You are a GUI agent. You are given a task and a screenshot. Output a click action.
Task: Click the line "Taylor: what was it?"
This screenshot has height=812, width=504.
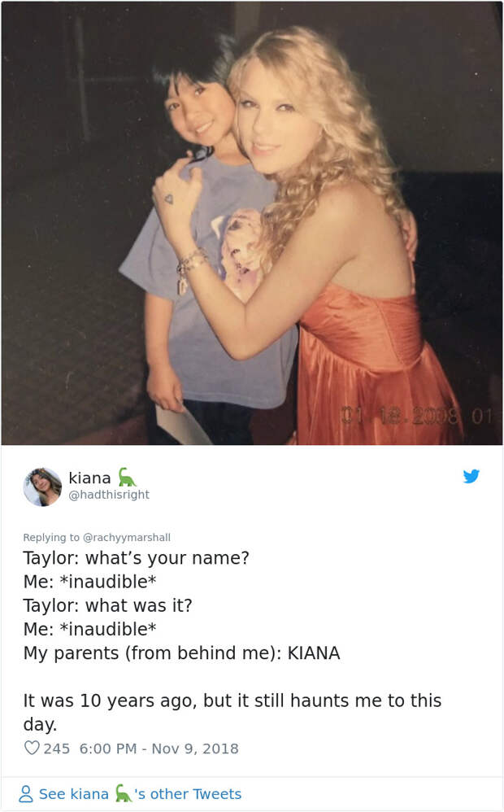click(x=107, y=605)
